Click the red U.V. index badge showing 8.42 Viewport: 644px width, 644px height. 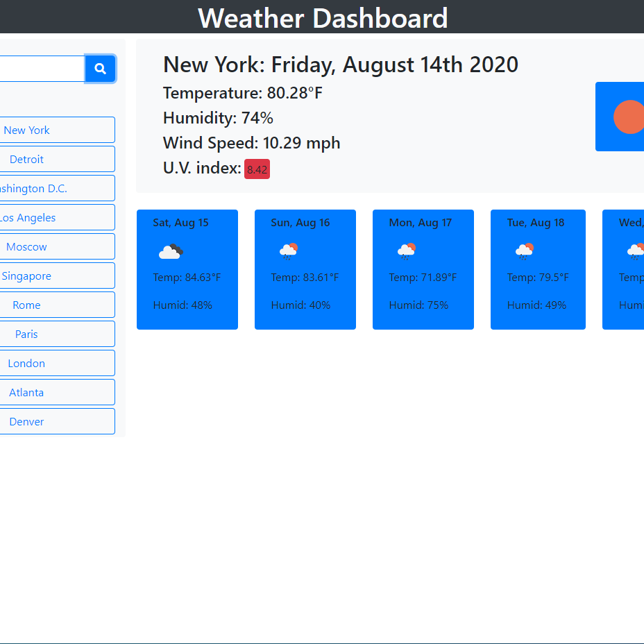tap(257, 169)
